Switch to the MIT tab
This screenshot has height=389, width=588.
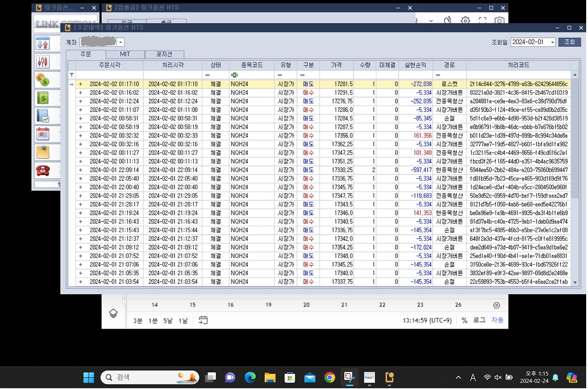tap(125, 54)
